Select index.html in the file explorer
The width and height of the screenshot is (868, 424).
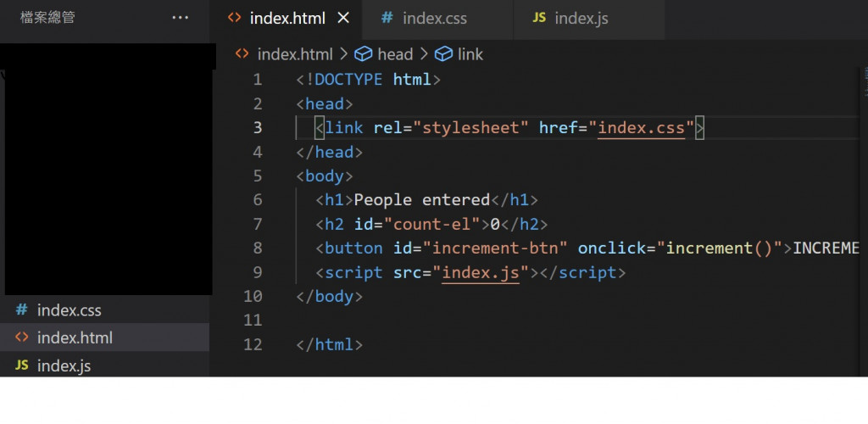[x=75, y=338]
